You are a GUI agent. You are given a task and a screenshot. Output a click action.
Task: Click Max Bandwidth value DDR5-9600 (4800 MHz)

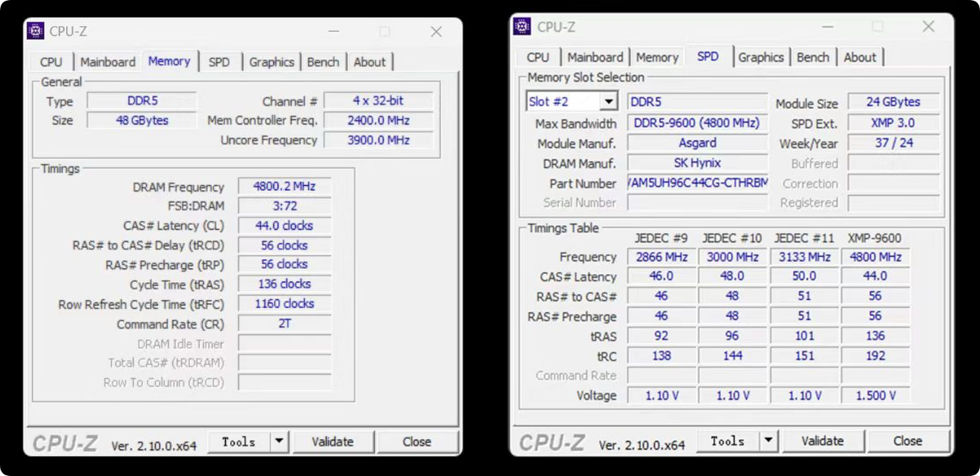[x=697, y=123]
